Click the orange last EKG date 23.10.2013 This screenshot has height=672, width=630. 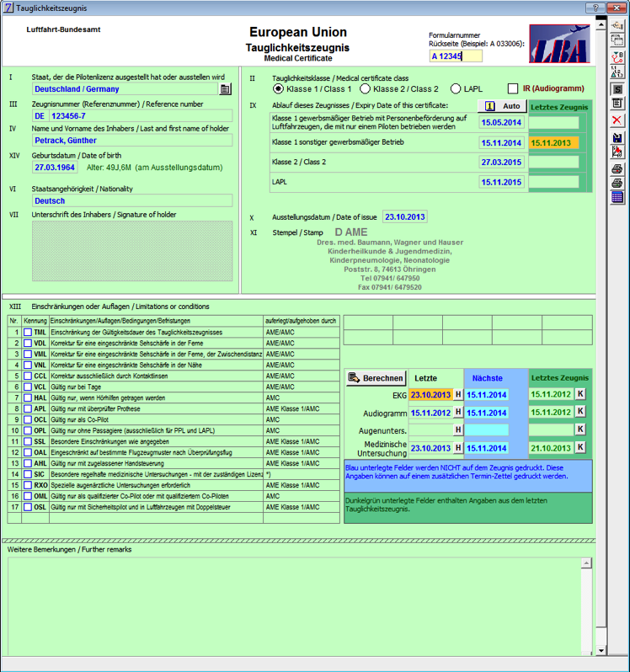point(430,395)
